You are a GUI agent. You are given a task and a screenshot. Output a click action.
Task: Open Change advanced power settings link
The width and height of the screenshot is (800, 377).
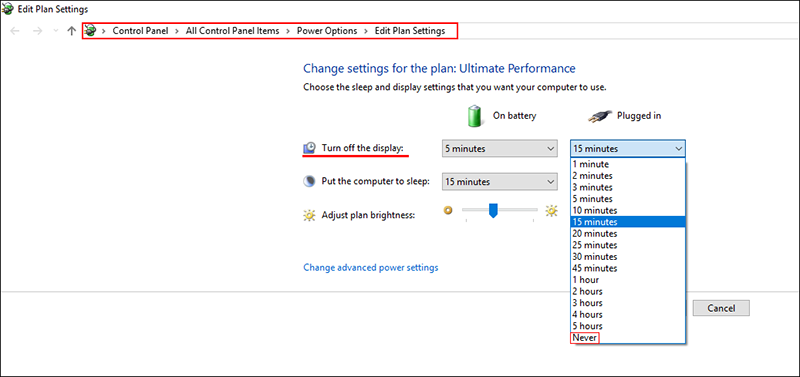371,267
